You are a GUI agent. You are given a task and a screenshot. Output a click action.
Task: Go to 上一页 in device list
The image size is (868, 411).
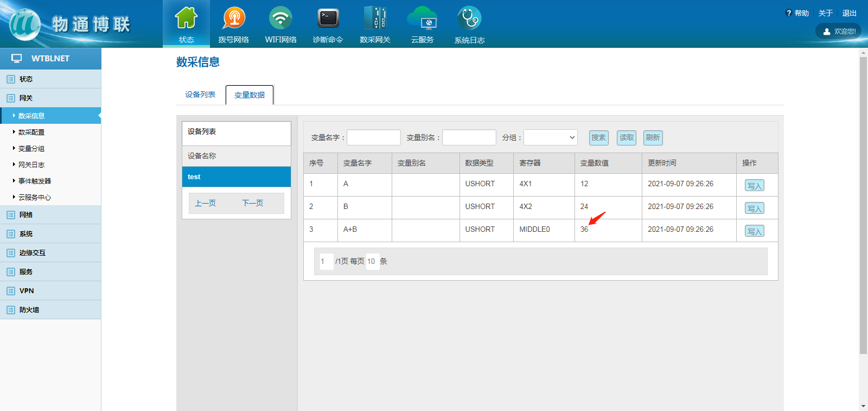tap(206, 203)
